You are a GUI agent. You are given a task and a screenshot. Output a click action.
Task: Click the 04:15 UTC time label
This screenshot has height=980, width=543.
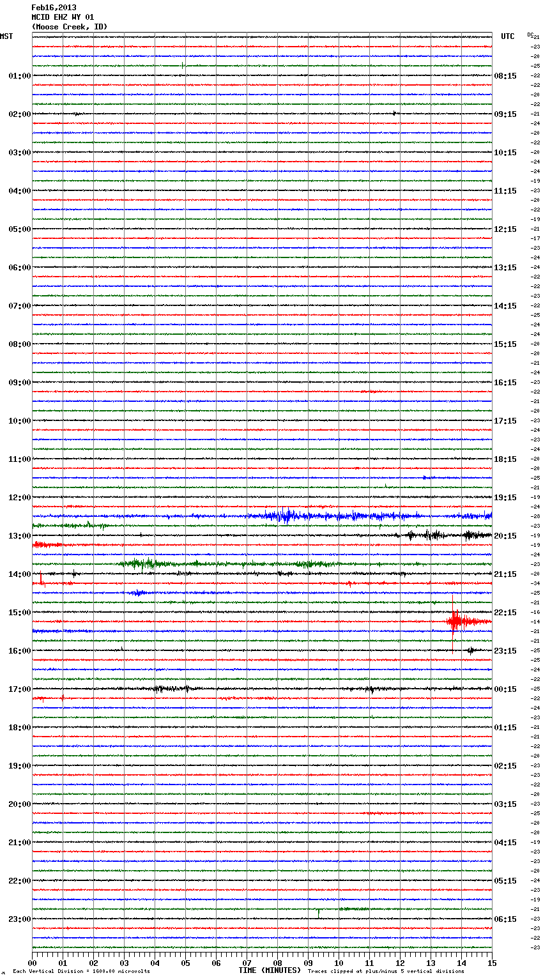point(505,843)
